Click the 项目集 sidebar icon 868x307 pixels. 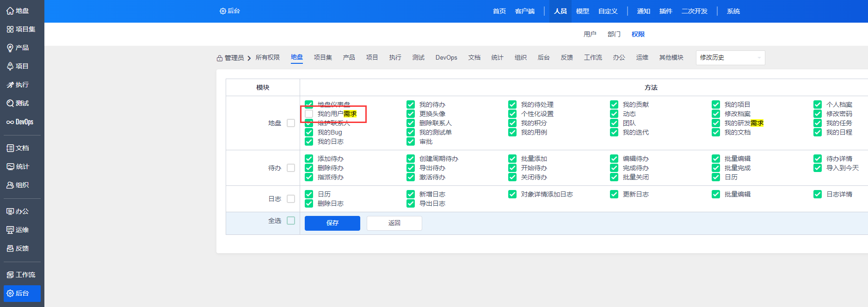10,29
